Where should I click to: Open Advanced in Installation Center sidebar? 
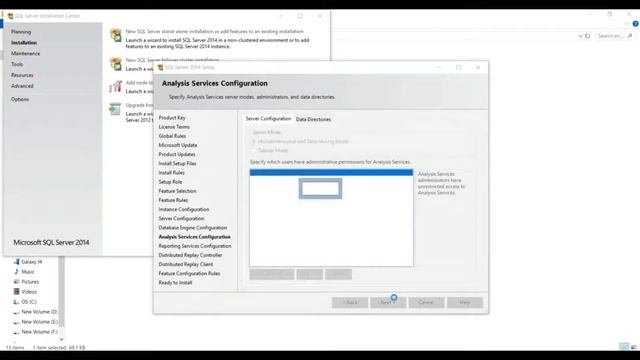pos(22,86)
